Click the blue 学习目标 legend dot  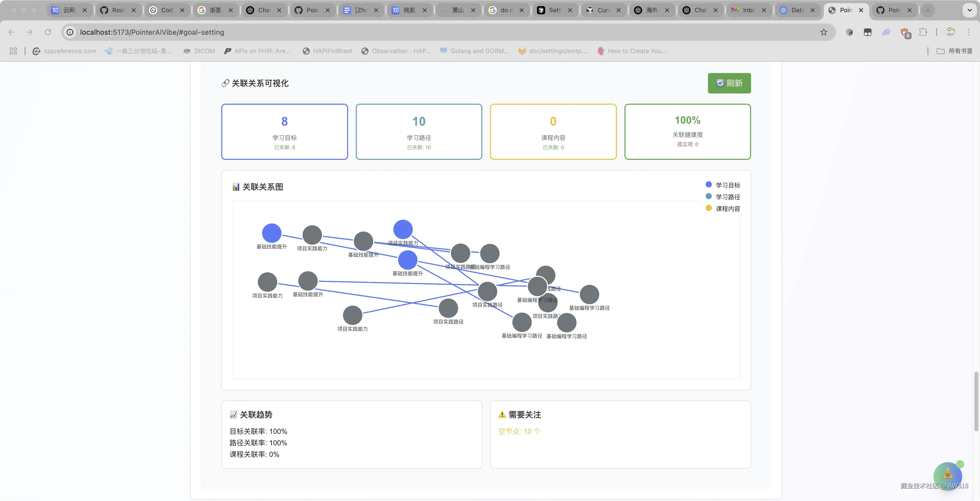(708, 185)
